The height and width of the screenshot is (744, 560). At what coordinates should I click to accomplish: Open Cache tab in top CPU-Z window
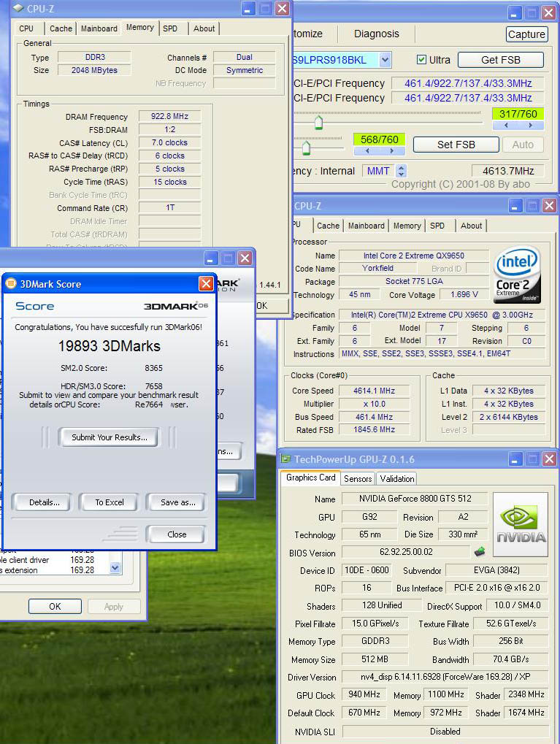click(x=61, y=28)
